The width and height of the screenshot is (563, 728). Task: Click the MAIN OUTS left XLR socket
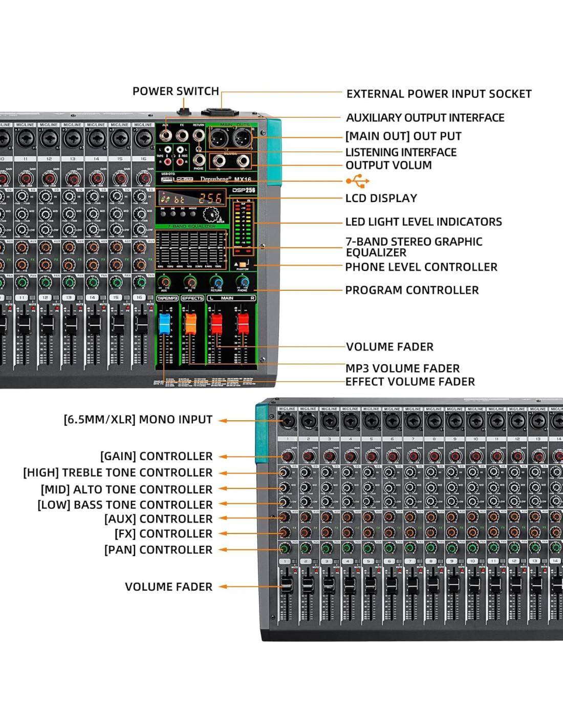pos(219,137)
